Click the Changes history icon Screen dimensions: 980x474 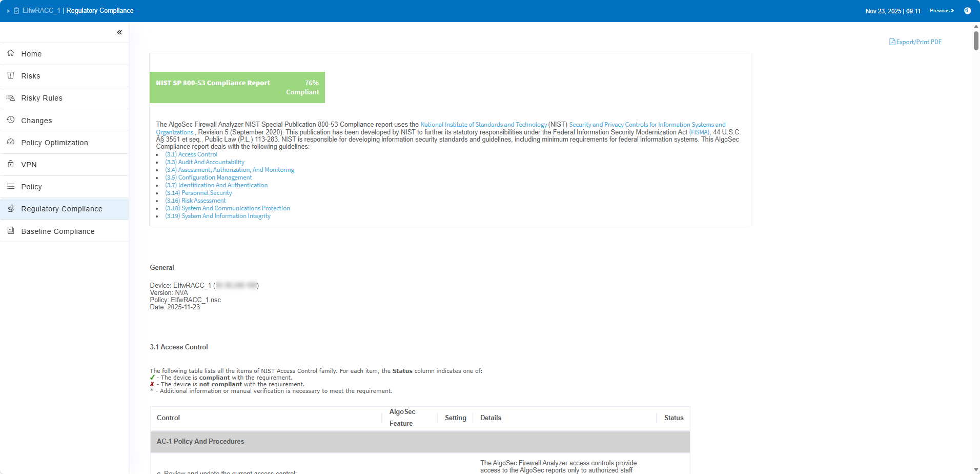[11, 120]
